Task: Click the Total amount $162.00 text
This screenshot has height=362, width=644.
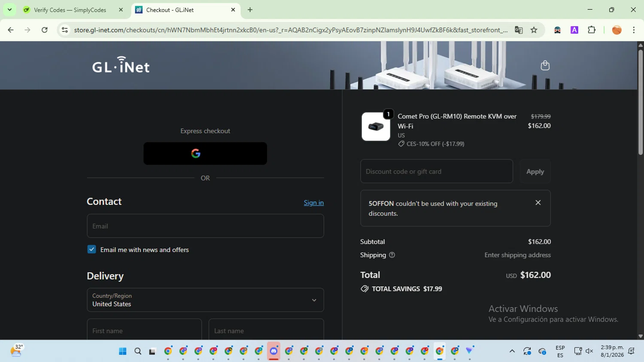Action: point(535,275)
